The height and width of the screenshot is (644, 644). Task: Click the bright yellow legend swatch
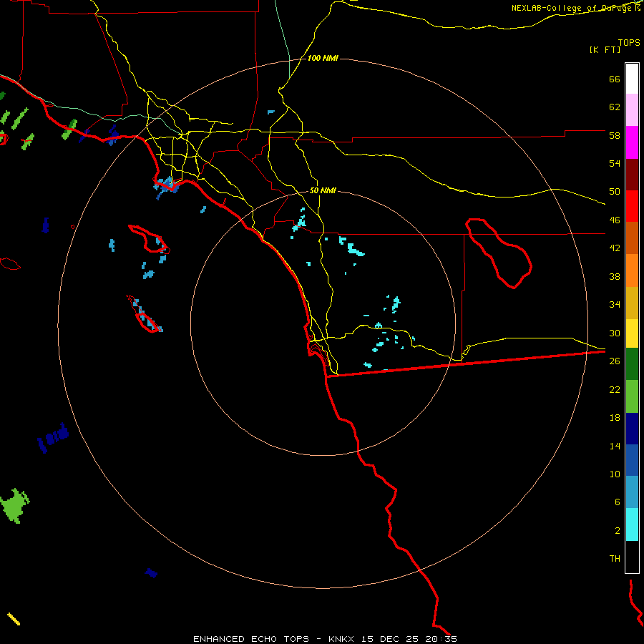pos(632,333)
